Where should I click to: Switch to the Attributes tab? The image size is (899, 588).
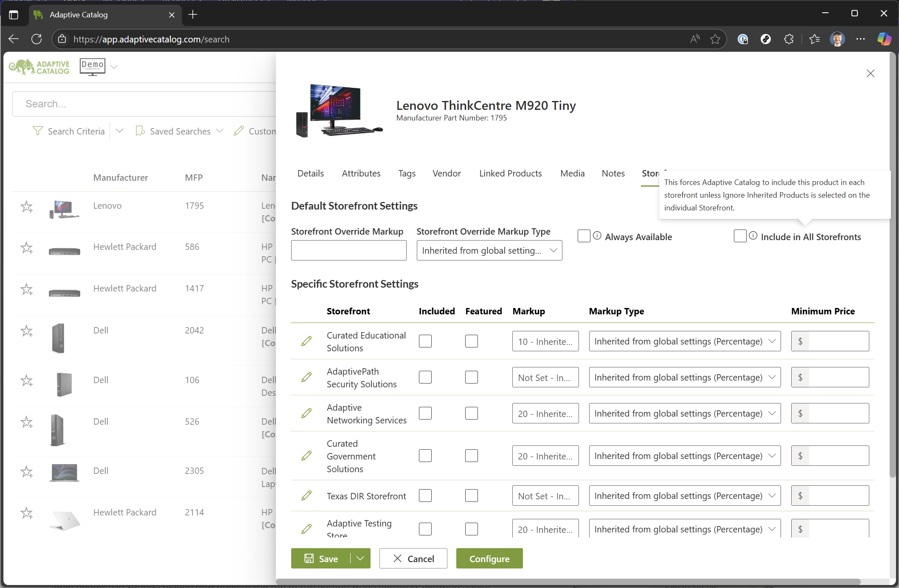[x=361, y=173]
